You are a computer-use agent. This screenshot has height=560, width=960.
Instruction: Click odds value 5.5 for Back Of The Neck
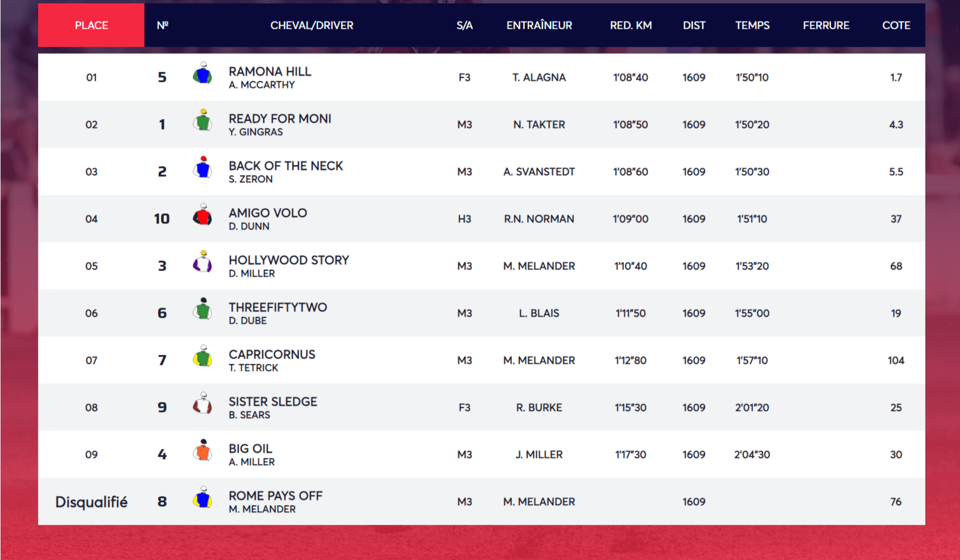pyautogui.click(x=896, y=171)
